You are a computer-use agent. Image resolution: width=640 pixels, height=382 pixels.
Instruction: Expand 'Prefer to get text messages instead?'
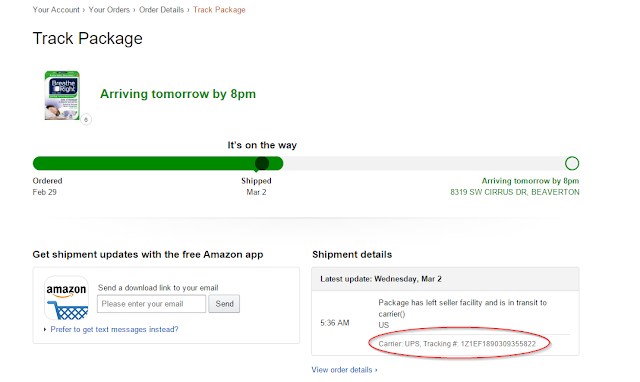[114, 329]
